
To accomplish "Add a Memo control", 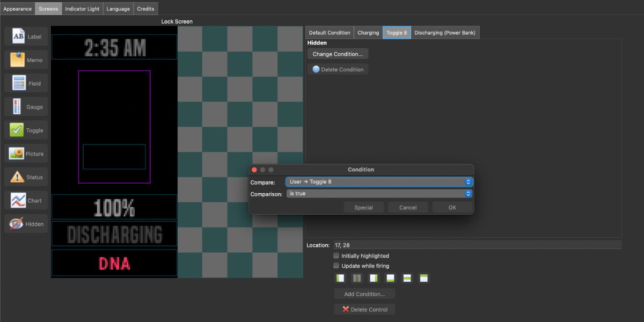I will (x=26, y=60).
